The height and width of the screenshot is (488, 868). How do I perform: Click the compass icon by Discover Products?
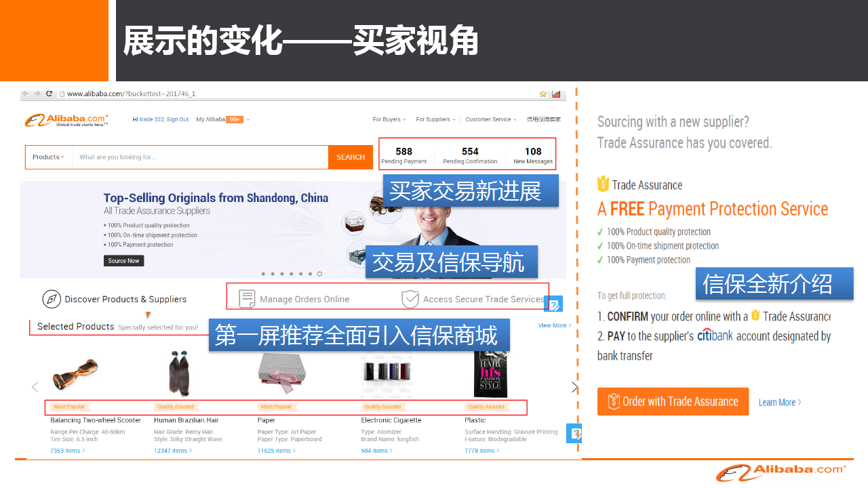[52, 299]
